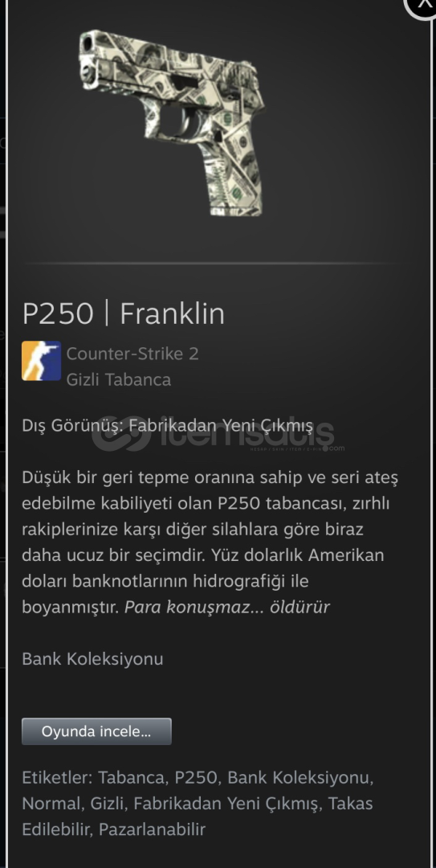Click the Fabrikadan Yeni Çıkmış tag
The width and height of the screenshot is (436, 868).
tap(226, 803)
